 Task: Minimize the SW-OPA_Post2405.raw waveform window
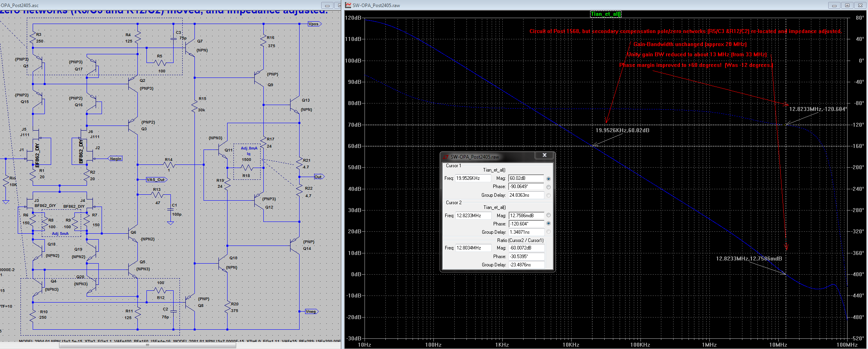tap(835, 5)
